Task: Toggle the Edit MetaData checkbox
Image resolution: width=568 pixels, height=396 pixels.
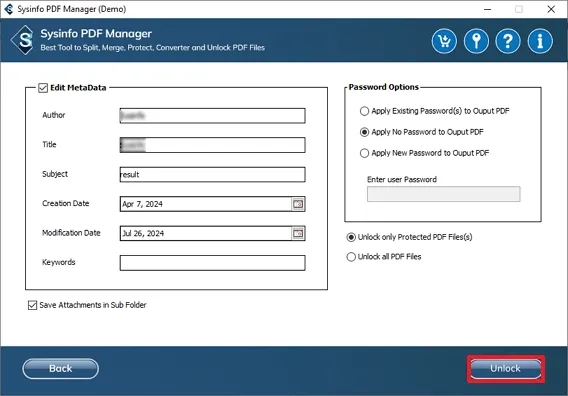Action: (43, 88)
